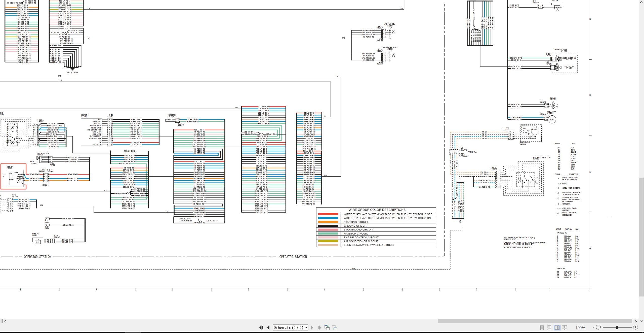Image resolution: width=644 pixels, height=333 pixels.
Task: Enable continuous scrolling page mode
Action: pos(549,327)
